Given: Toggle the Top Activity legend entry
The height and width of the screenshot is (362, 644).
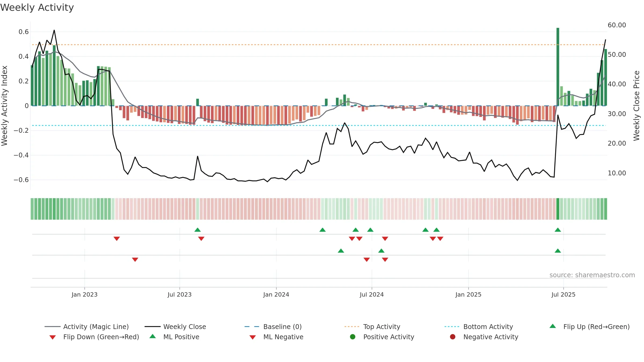Looking at the screenshot, I should 372,327.
